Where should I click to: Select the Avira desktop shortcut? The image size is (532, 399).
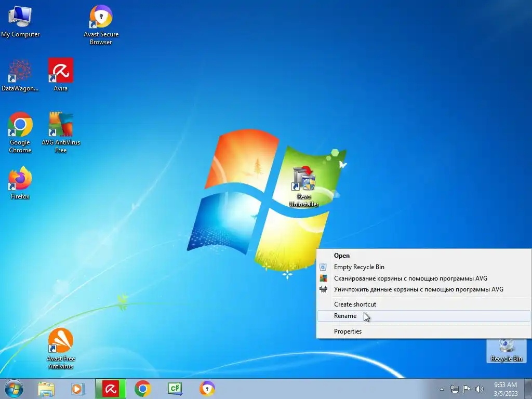[60, 75]
